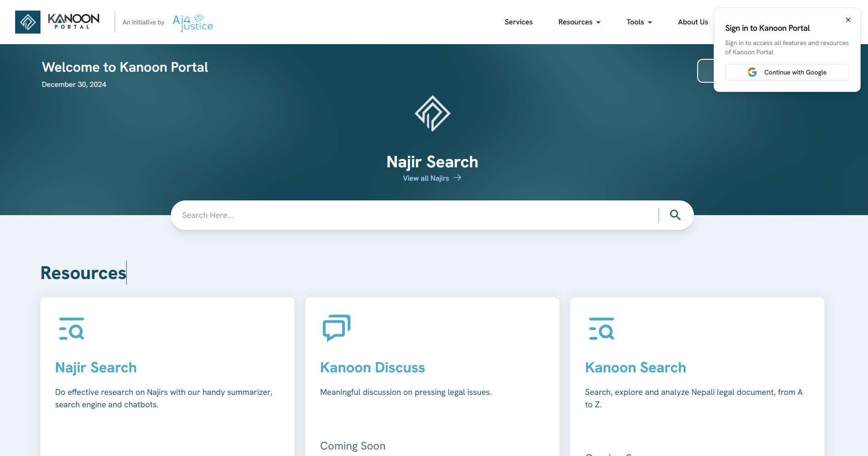The width and height of the screenshot is (868, 456).
Task: Open the Ai4 Justice initiative logo
Action: coord(192,22)
